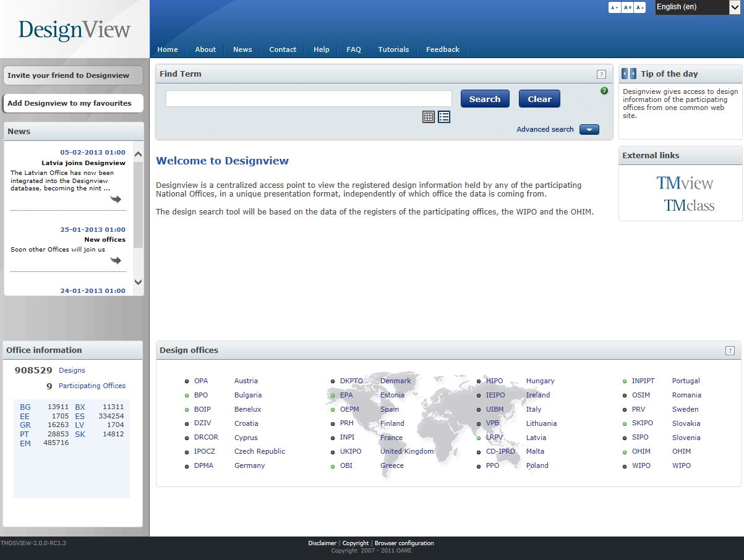Image resolution: width=744 pixels, height=560 pixels.
Task: Click the OHIM office code
Action: click(x=641, y=451)
